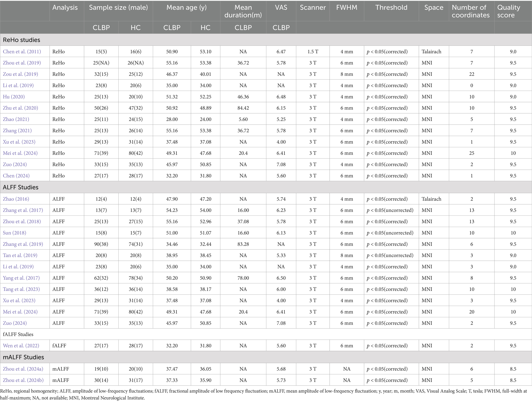Click the Analysis column header
This screenshot has height=402, width=532.
(65, 8)
